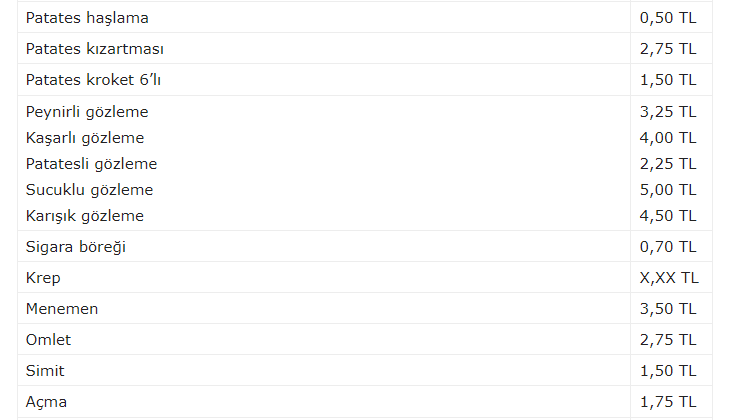
Task: Select the Açma row label
Action: pyautogui.click(x=47, y=402)
